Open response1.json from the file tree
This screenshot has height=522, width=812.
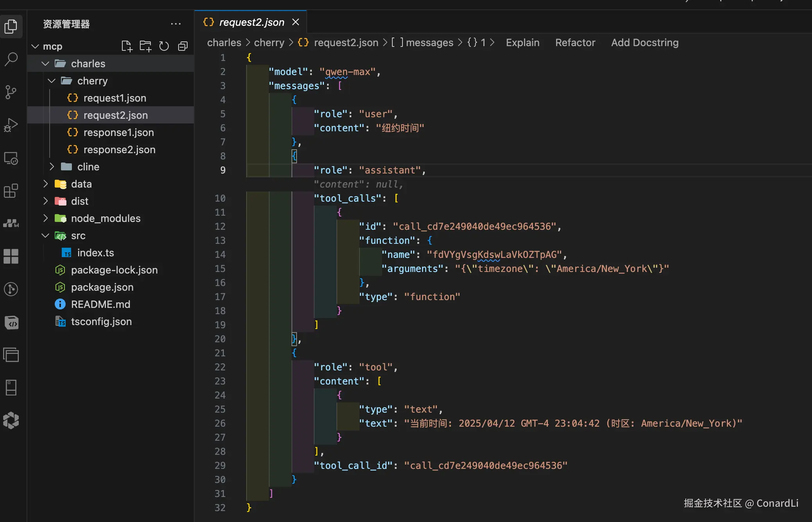pos(118,132)
